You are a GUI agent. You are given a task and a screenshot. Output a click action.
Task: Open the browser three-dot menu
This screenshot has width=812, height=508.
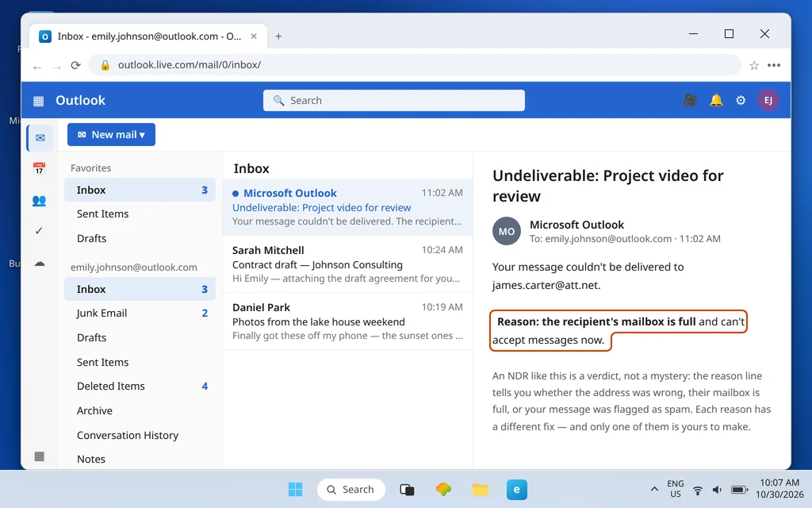click(774, 65)
